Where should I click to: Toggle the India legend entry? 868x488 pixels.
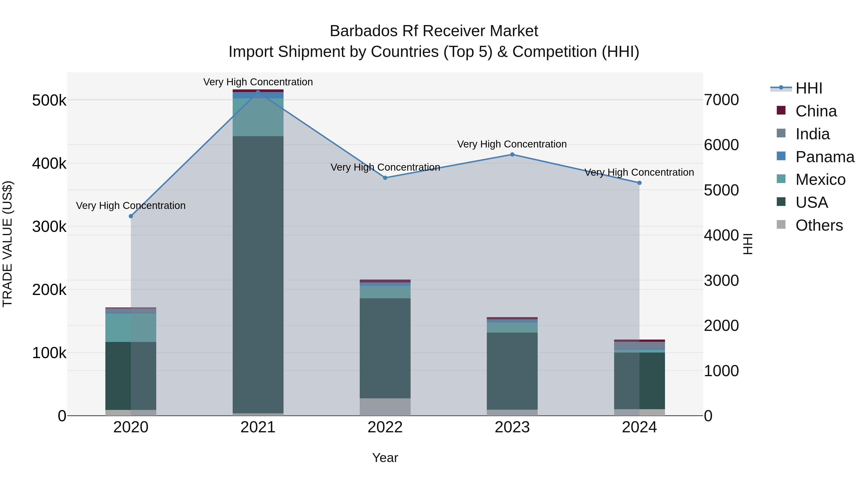(x=803, y=134)
